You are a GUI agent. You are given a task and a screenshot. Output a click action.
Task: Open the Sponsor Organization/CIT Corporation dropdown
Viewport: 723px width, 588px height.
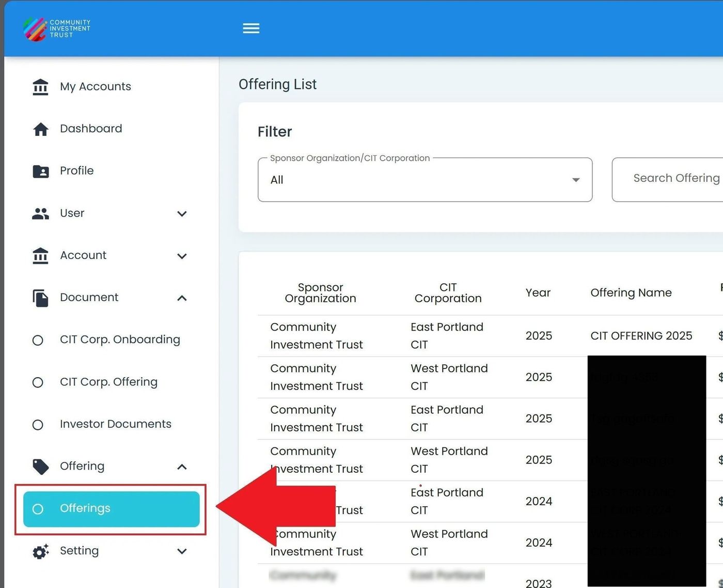click(425, 180)
